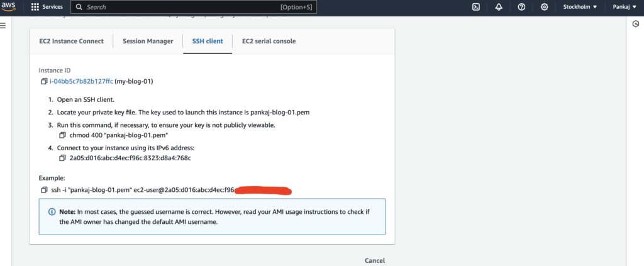This screenshot has width=644, height=266.
Task: Click the "Open an SSH client." step text
Action: click(86, 99)
